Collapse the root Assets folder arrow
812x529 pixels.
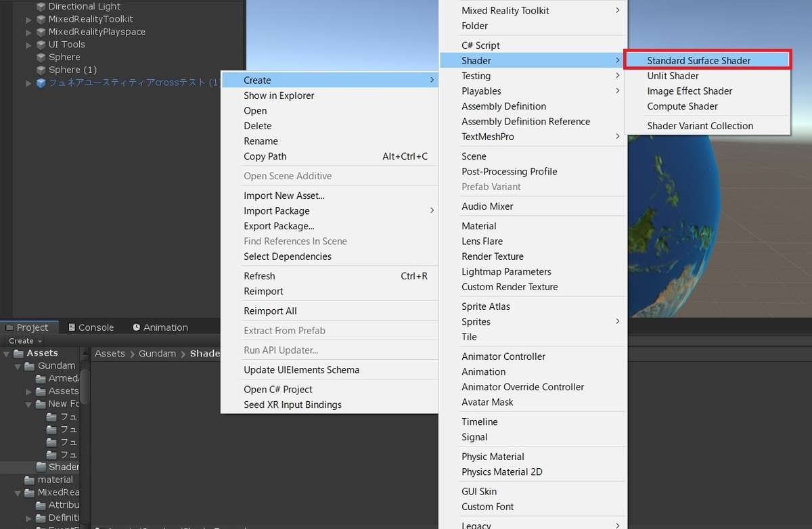pyautogui.click(x=7, y=353)
